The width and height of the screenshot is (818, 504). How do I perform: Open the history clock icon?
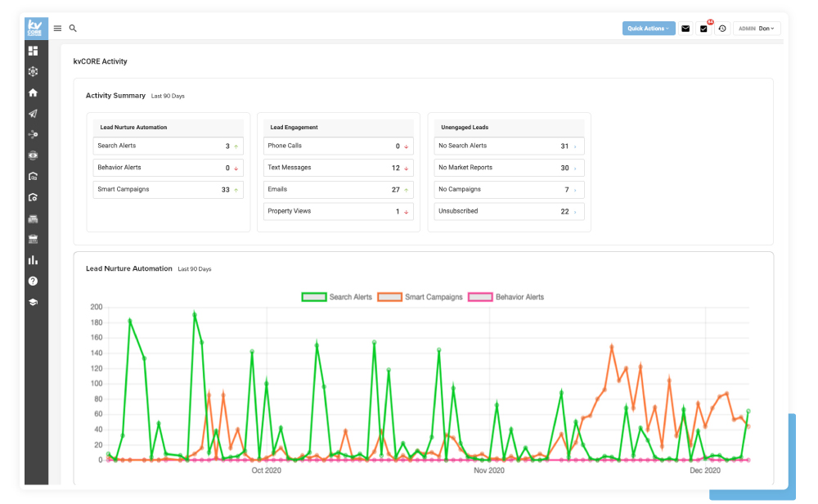click(722, 29)
